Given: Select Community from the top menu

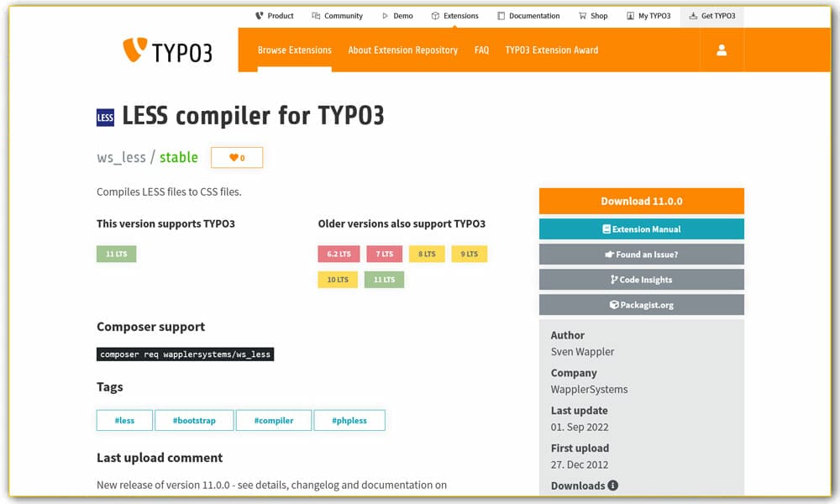Looking at the screenshot, I should pos(337,15).
